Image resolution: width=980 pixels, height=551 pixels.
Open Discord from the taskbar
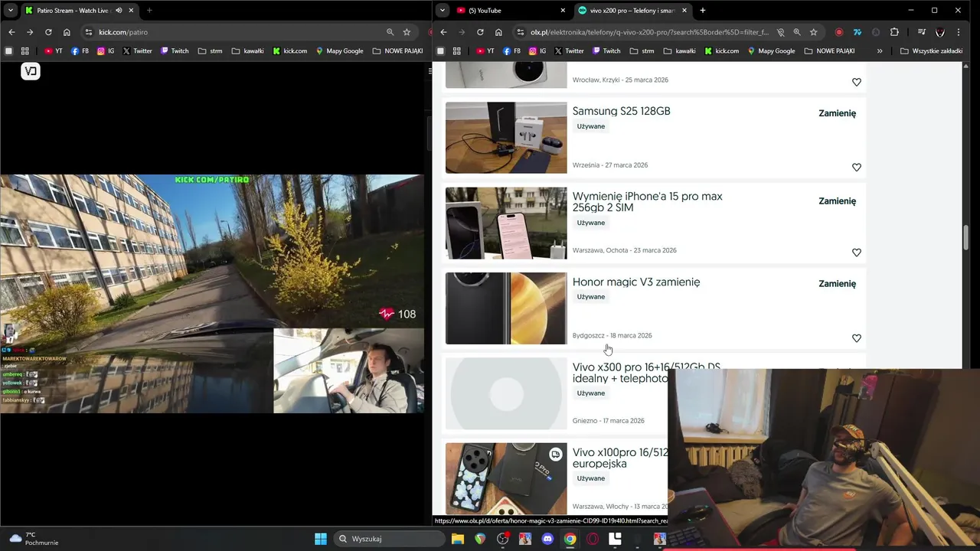[x=547, y=539]
